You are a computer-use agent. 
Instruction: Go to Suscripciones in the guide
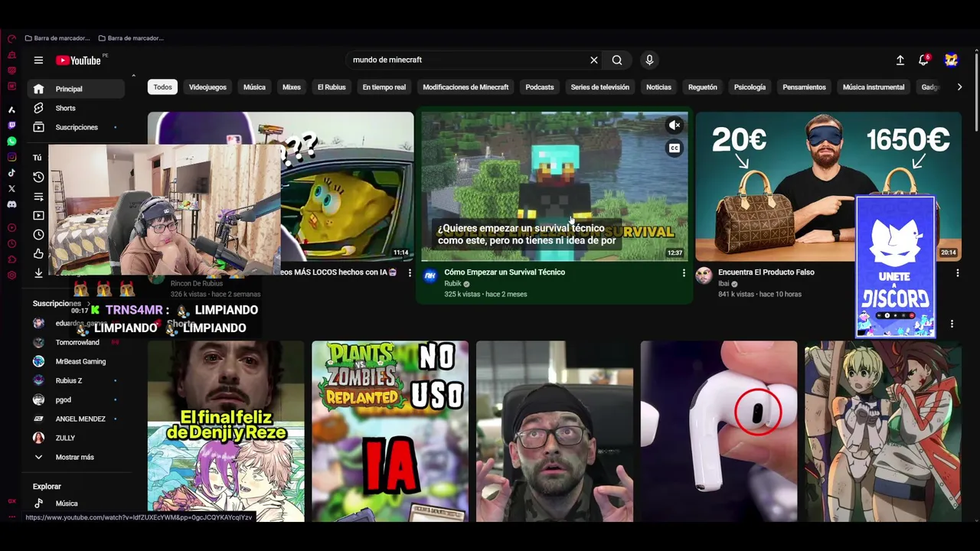(76, 127)
